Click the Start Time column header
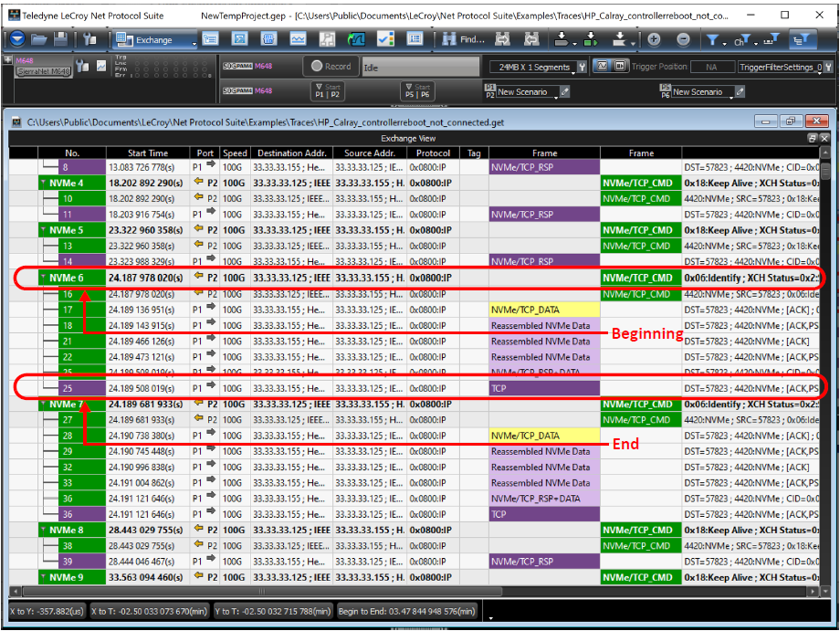The image size is (840, 631). 147,152
